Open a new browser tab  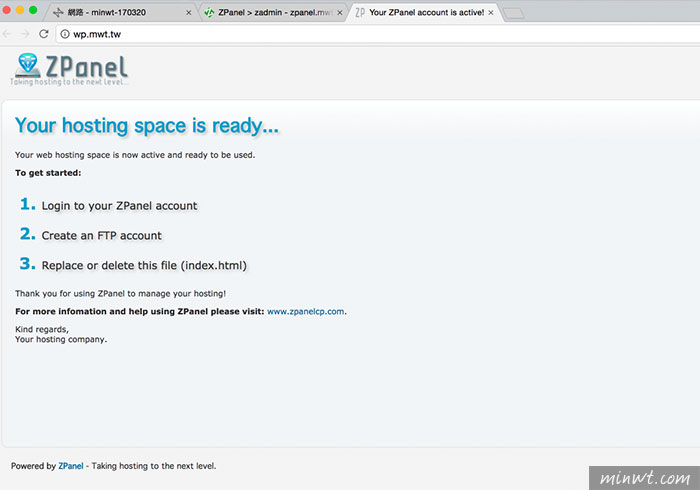tap(514, 13)
